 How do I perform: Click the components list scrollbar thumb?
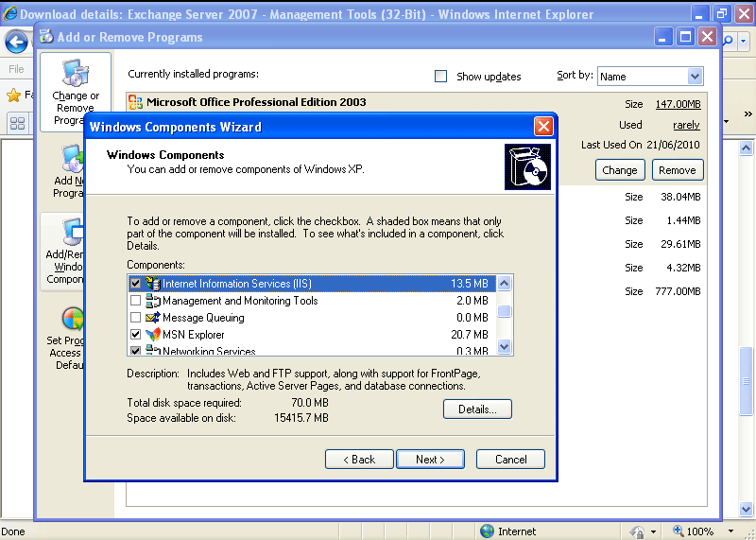[x=504, y=312]
